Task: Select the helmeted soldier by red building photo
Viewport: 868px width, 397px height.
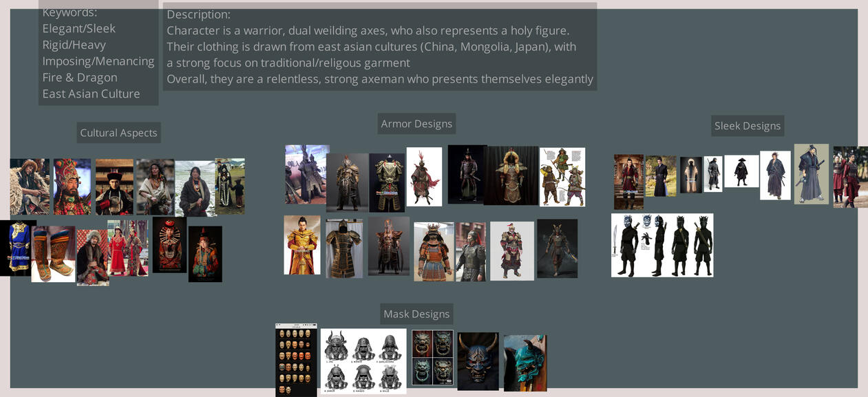Action: pos(471,252)
